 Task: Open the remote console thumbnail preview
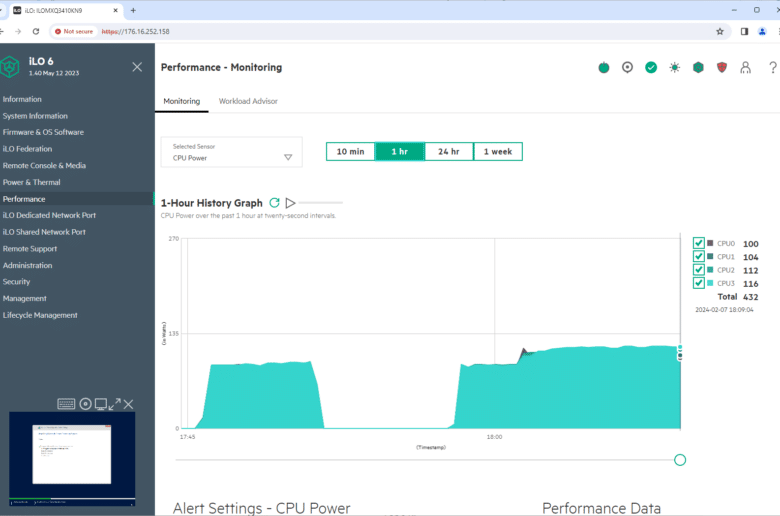point(72,459)
